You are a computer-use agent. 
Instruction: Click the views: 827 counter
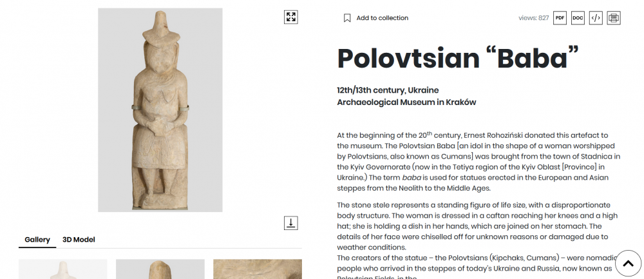tap(533, 18)
